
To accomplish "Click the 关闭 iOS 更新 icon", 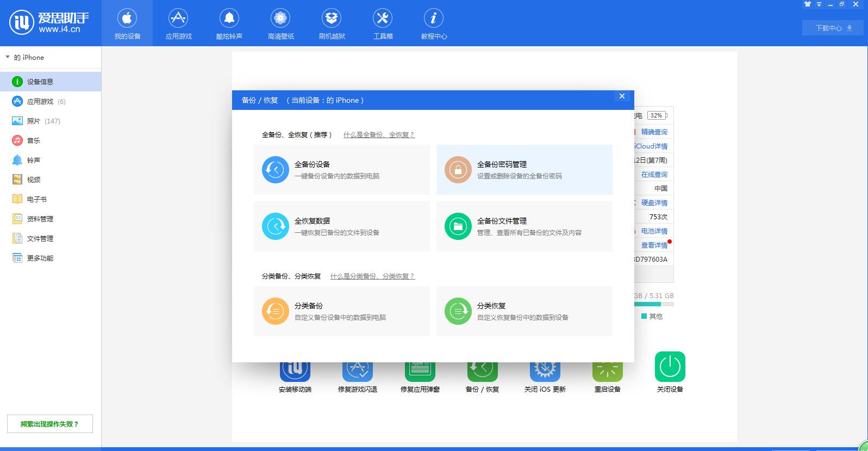I will click(x=545, y=372).
